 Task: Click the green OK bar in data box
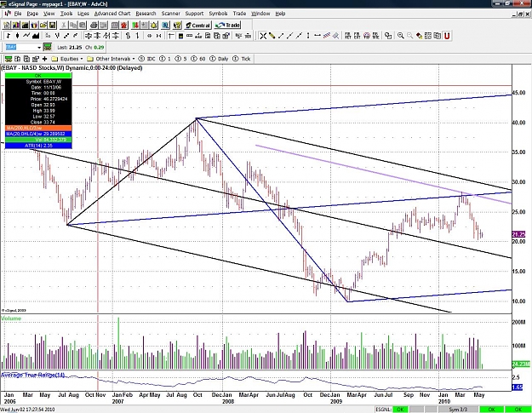pos(38,76)
